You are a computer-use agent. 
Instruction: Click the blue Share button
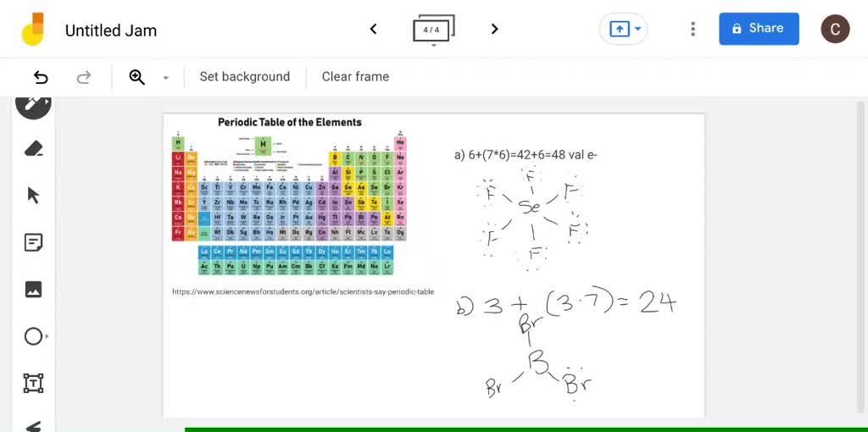759,29
